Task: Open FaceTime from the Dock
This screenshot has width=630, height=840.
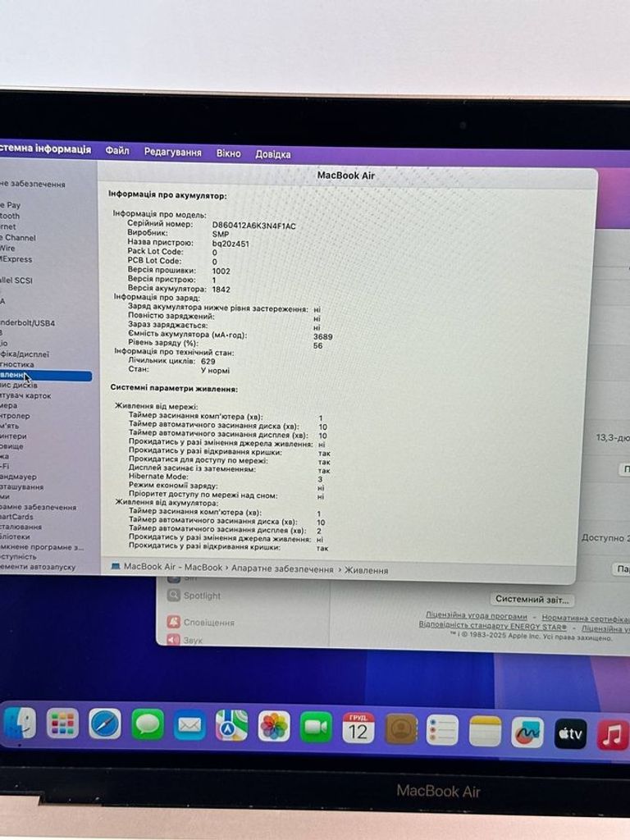Action: pos(316,728)
